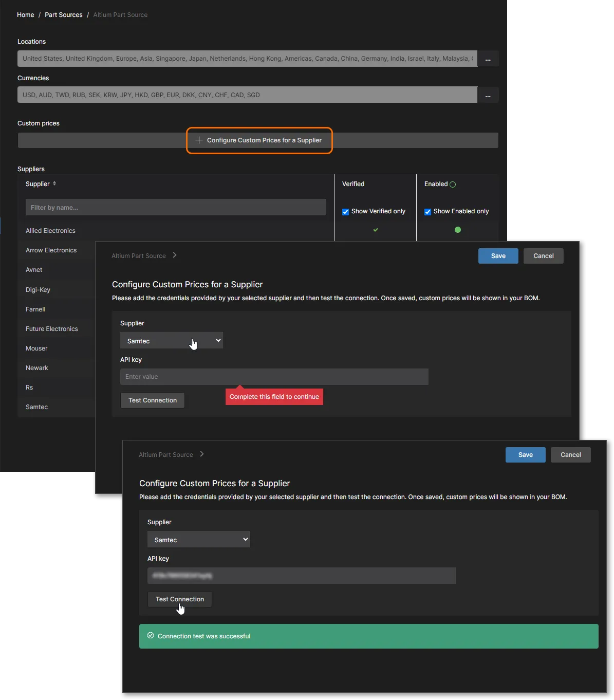Viewport: 614px width, 700px height.
Task: Click the Locations field listing countries
Action: tap(247, 59)
